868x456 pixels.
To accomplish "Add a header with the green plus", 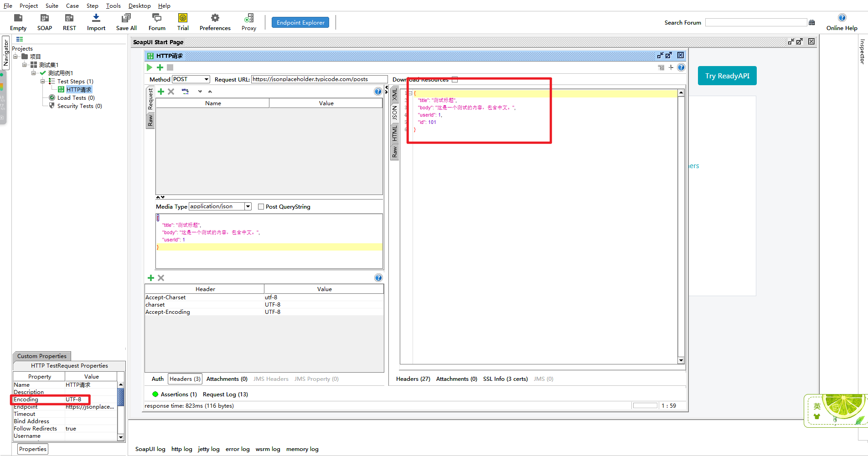I will coord(151,278).
